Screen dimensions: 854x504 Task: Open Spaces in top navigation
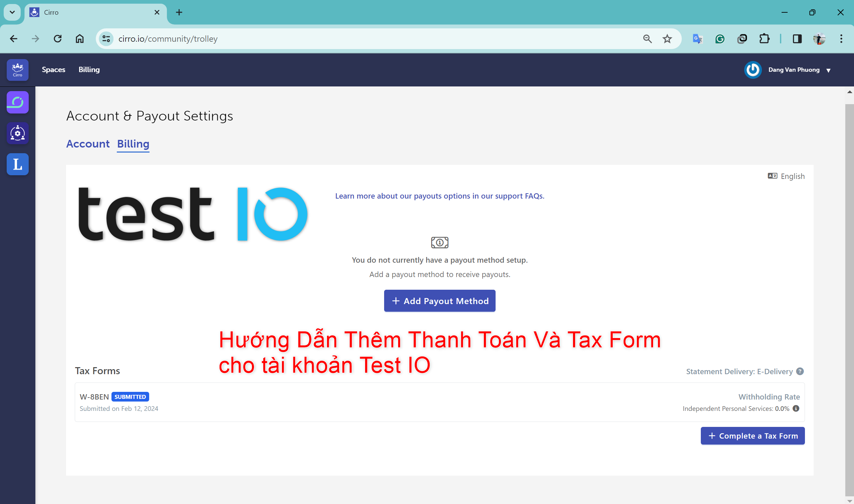(53, 70)
